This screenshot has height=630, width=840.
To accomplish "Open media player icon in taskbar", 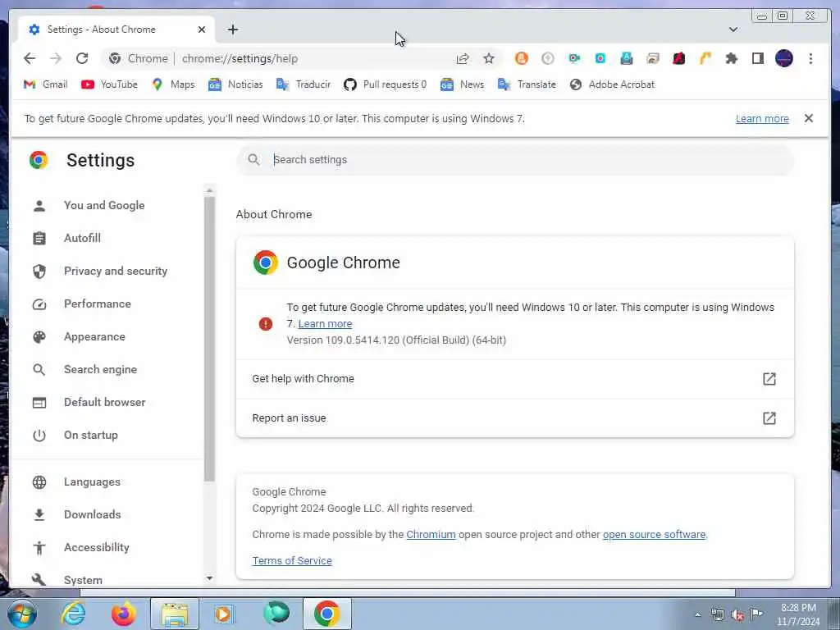I will pyautogui.click(x=224, y=614).
